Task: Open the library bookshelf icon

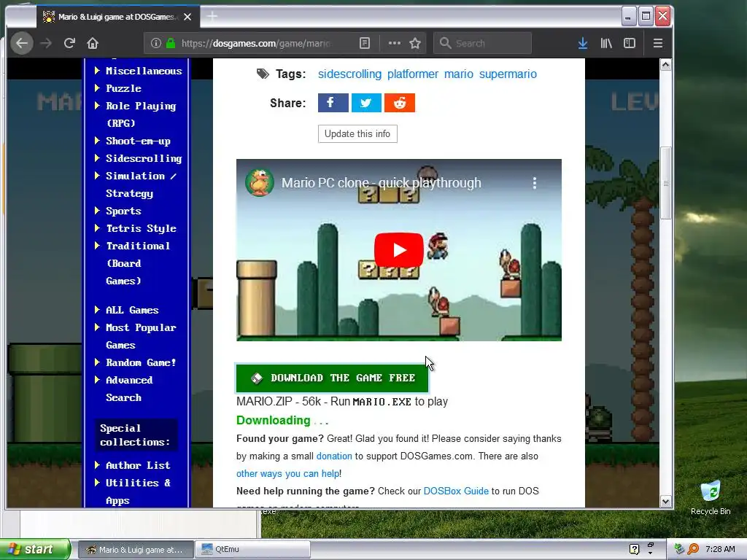Action: coord(606,43)
